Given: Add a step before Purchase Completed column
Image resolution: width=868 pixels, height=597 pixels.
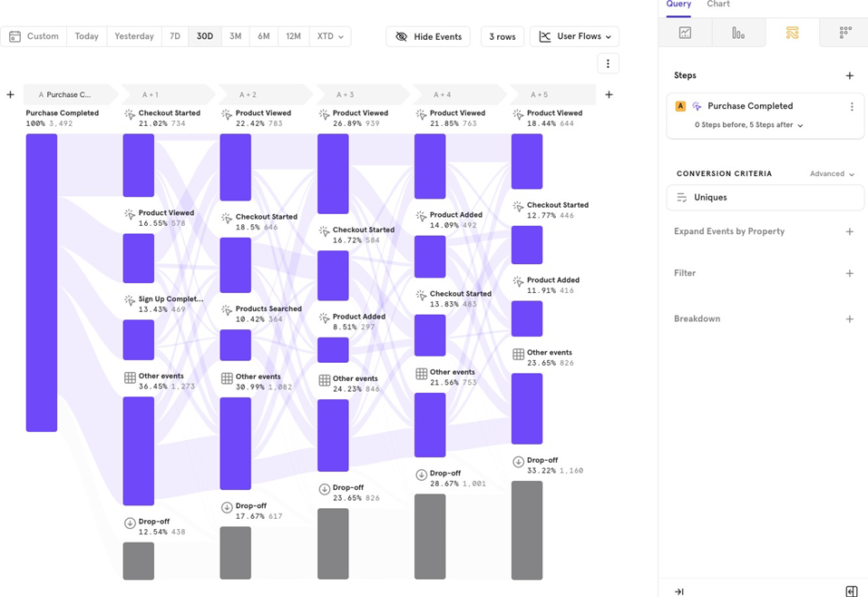Looking at the screenshot, I should click(10, 94).
